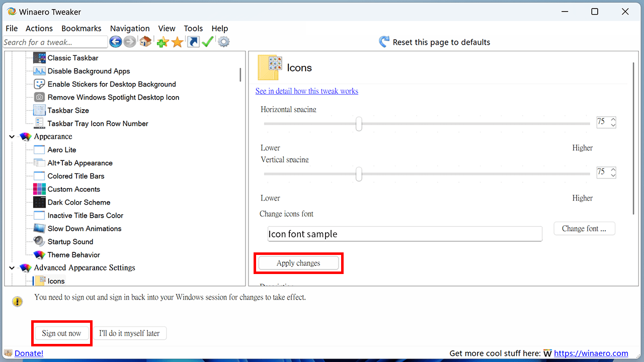Image resolution: width=644 pixels, height=362 pixels.
Task: Open settings via the gear icon
Action: point(224,42)
